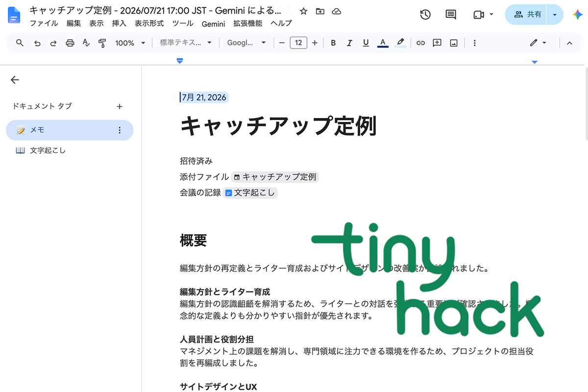
Task: Open share options dropdown arrow
Action: (555, 15)
